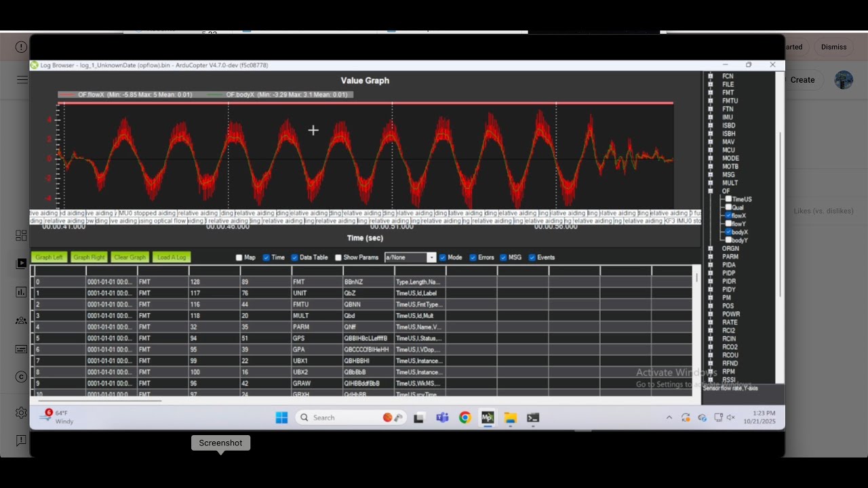Check the flowY checkbox under OF
This screenshot has width=868, height=488.
(x=728, y=224)
